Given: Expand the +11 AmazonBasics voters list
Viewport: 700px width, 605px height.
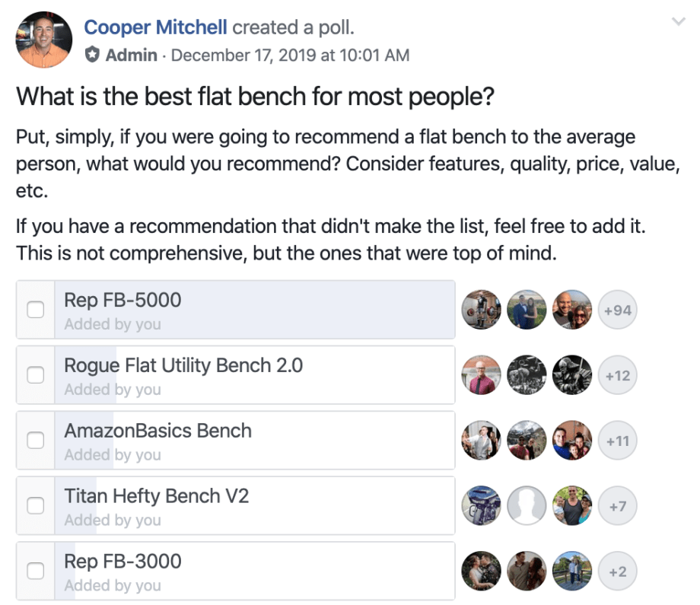Looking at the screenshot, I should point(617,441).
